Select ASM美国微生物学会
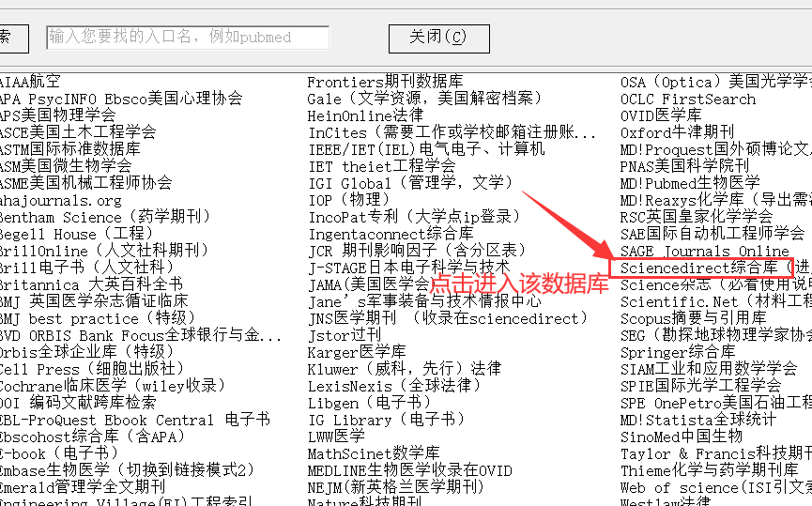The image size is (812, 506). 66,166
